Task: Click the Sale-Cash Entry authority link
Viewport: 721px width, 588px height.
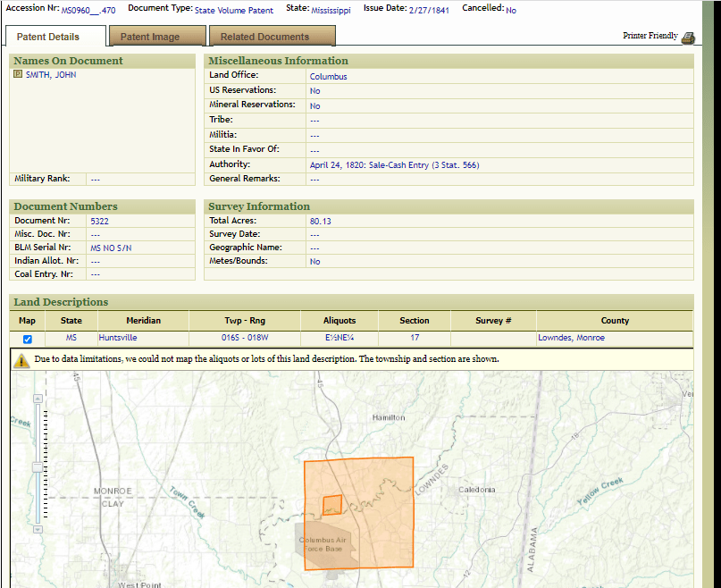Action: pyautogui.click(x=394, y=165)
